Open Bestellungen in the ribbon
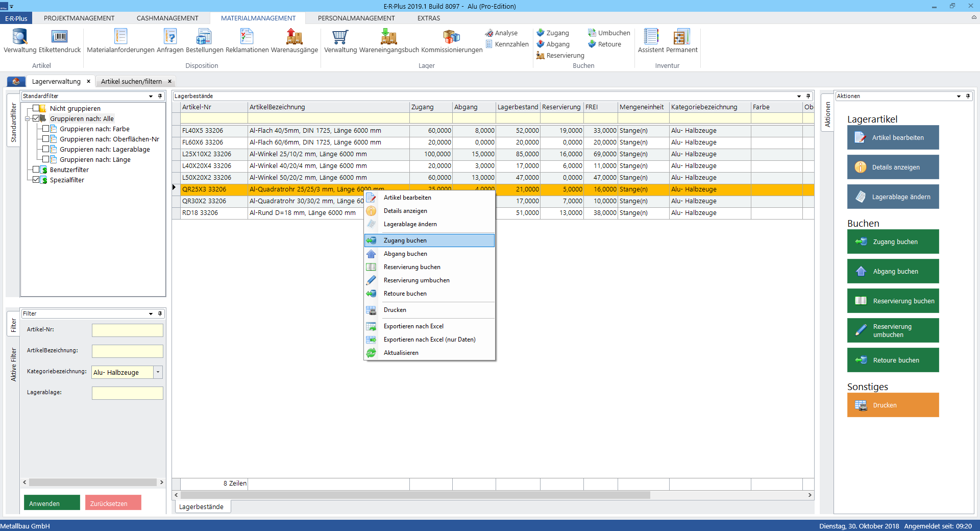Screen dimensions: 980x531 point(204,41)
